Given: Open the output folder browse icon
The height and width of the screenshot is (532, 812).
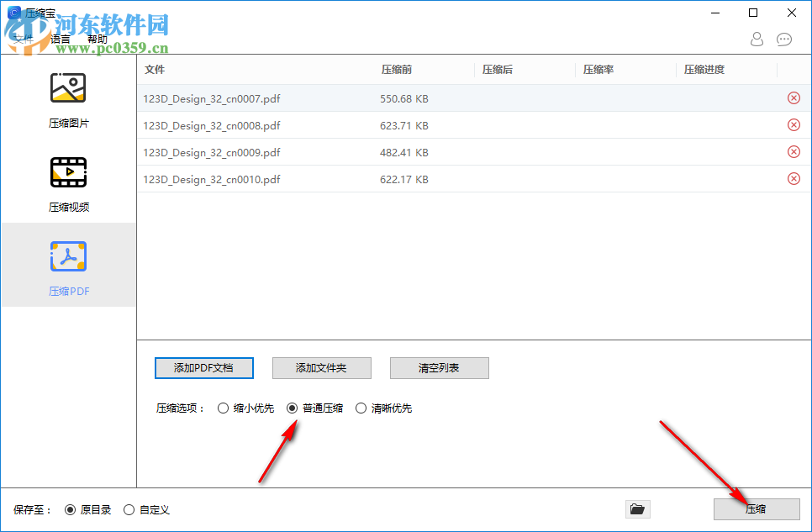Looking at the screenshot, I should tap(637, 508).
